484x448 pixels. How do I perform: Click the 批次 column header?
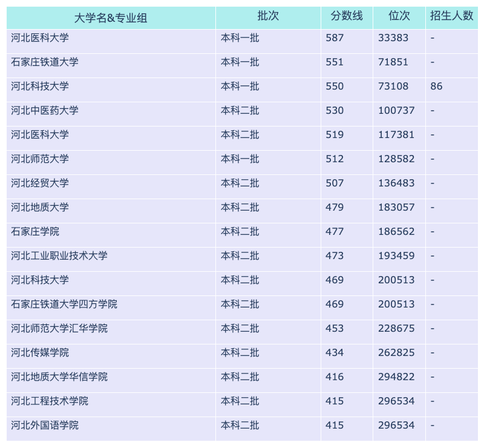pyautogui.click(x=268, y=18)
